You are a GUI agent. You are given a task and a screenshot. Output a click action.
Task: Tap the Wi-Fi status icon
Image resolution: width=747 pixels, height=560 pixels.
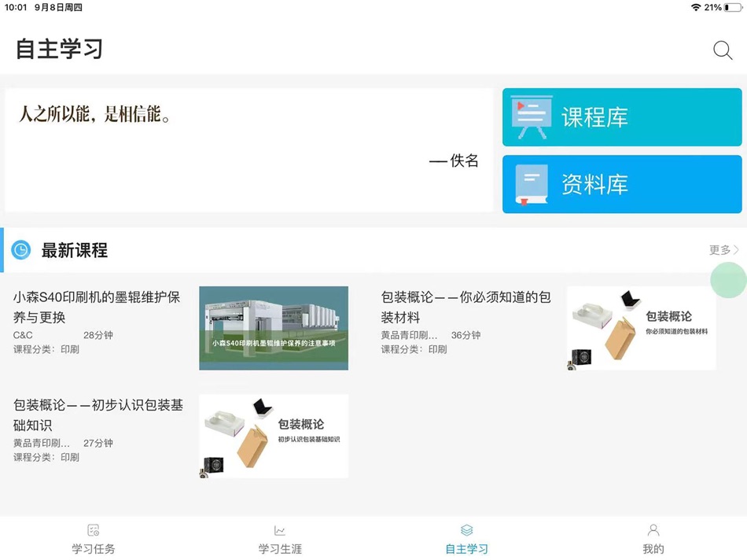coord(696,7)
